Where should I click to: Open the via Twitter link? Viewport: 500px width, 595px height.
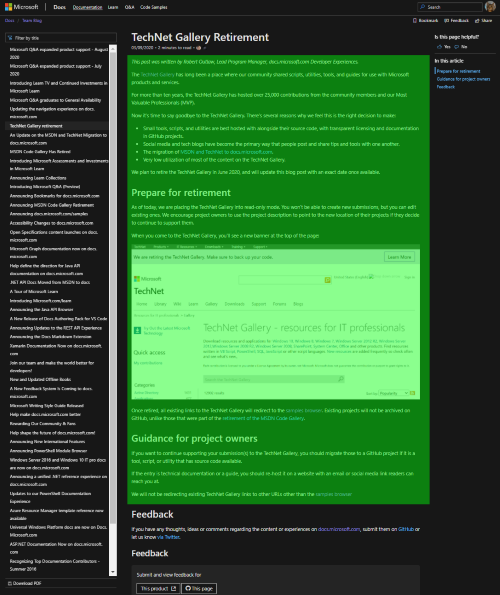[x=168, y=537]
